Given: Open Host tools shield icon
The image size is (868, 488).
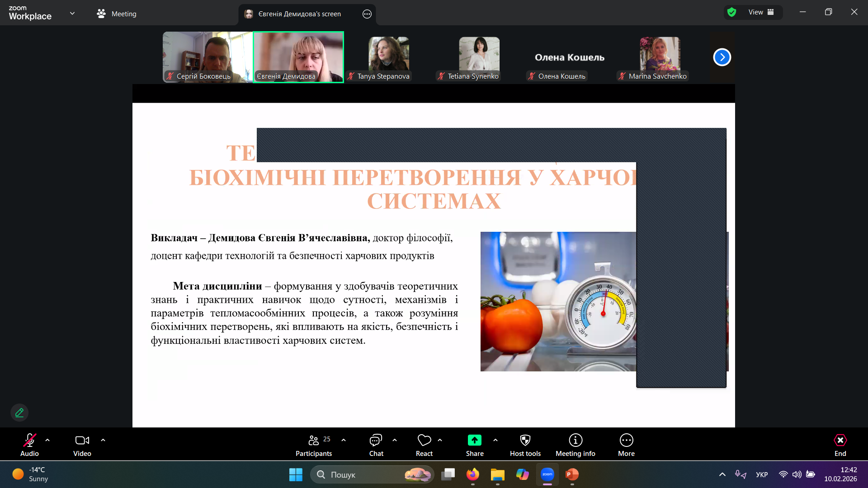Looking at the screenshot, I should click(x=525, y=445).
